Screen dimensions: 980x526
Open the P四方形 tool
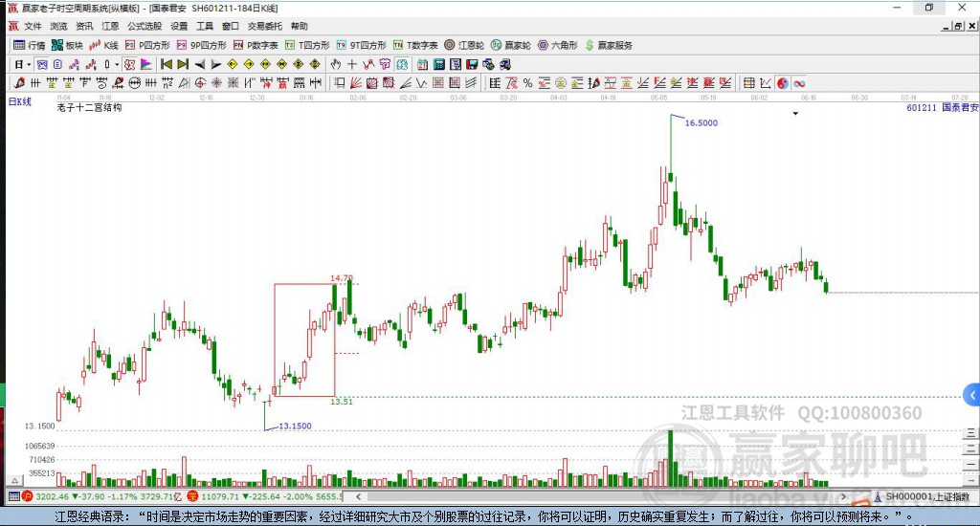coord(147,45)
